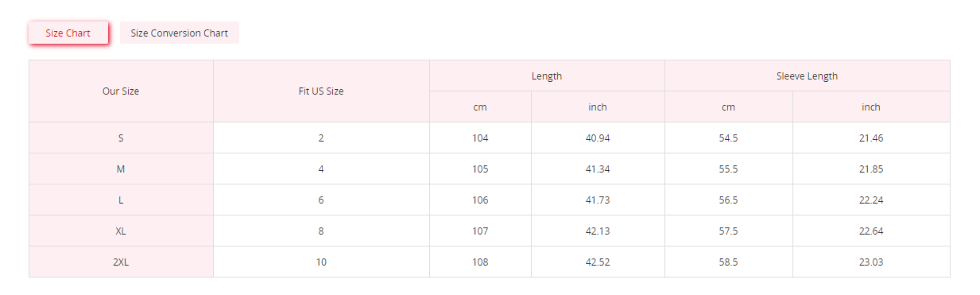
Task: Click the 22.64 inch sleeve cell
Action: point(871,231)
